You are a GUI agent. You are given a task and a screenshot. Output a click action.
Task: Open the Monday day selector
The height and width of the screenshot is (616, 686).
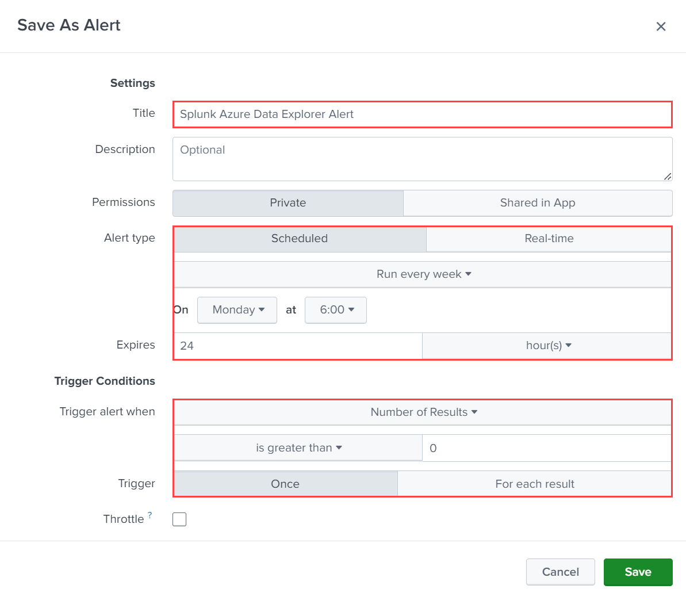coord(237,310)
